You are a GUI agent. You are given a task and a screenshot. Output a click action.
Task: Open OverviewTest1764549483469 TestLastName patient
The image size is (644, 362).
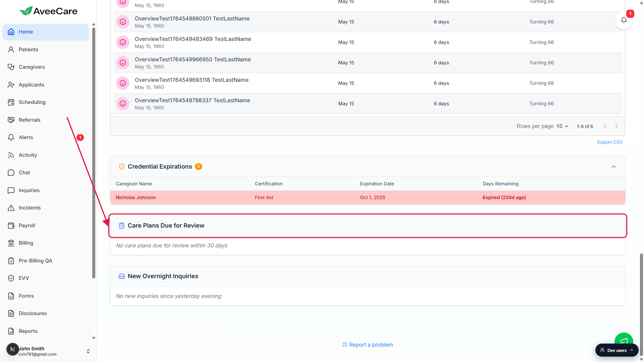point(193,39)
